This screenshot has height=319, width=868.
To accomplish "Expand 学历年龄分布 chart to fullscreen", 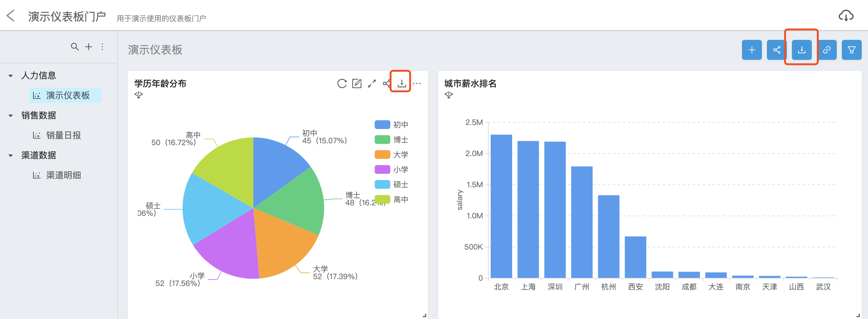I will point(372,83).
